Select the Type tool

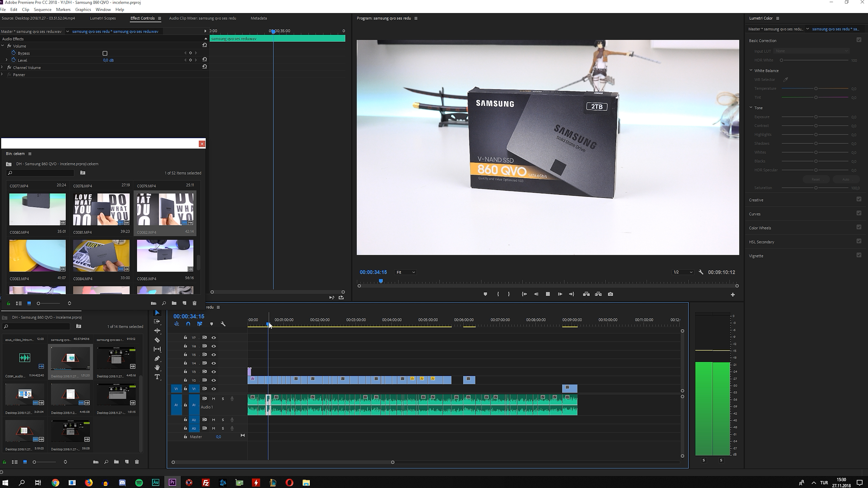click(x=157, y=377)
